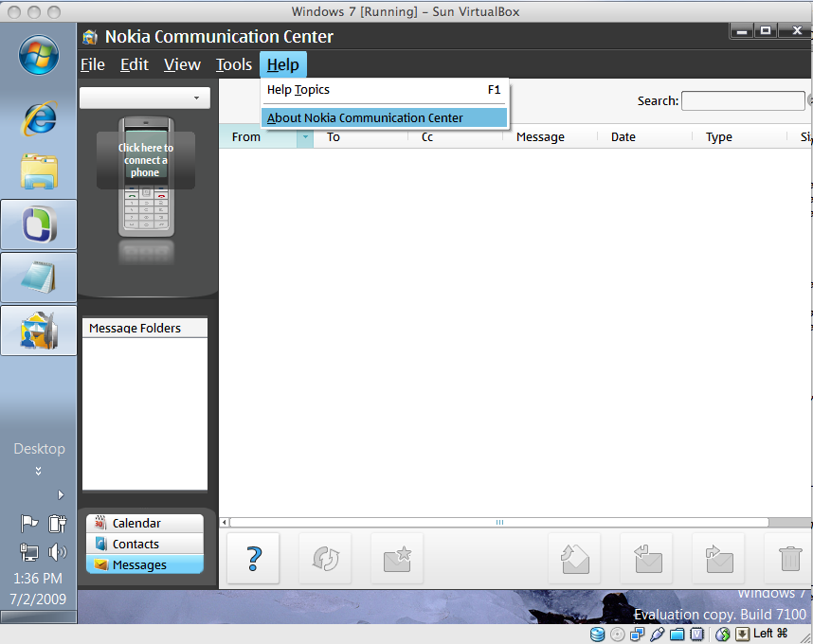This screenshot has width=813, height=644.
Task: Click the Action Center flag tray icon
Action: (29, 524)
